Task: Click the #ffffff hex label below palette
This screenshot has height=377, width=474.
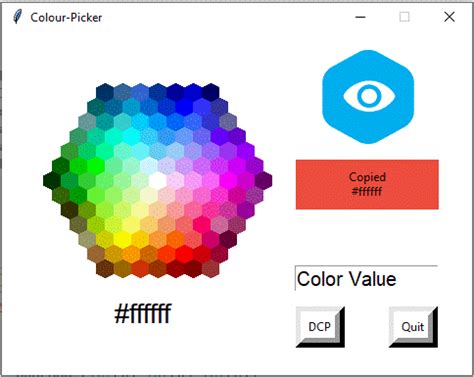Action: (143, 313)
